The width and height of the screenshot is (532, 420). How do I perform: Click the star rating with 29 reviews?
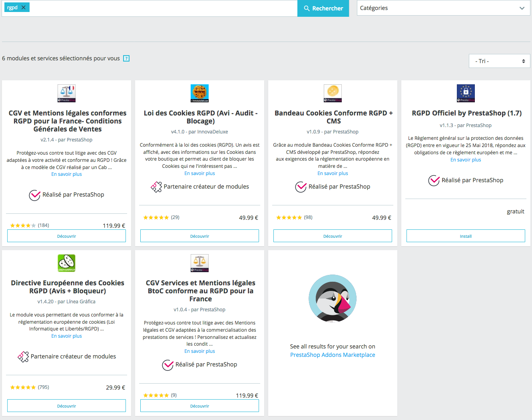156,217
